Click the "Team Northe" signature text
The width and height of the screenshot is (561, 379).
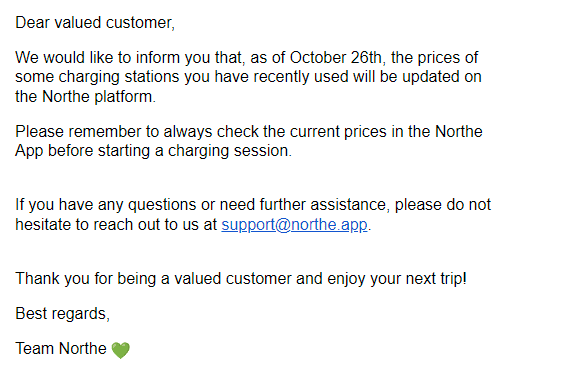pos(61,349)
